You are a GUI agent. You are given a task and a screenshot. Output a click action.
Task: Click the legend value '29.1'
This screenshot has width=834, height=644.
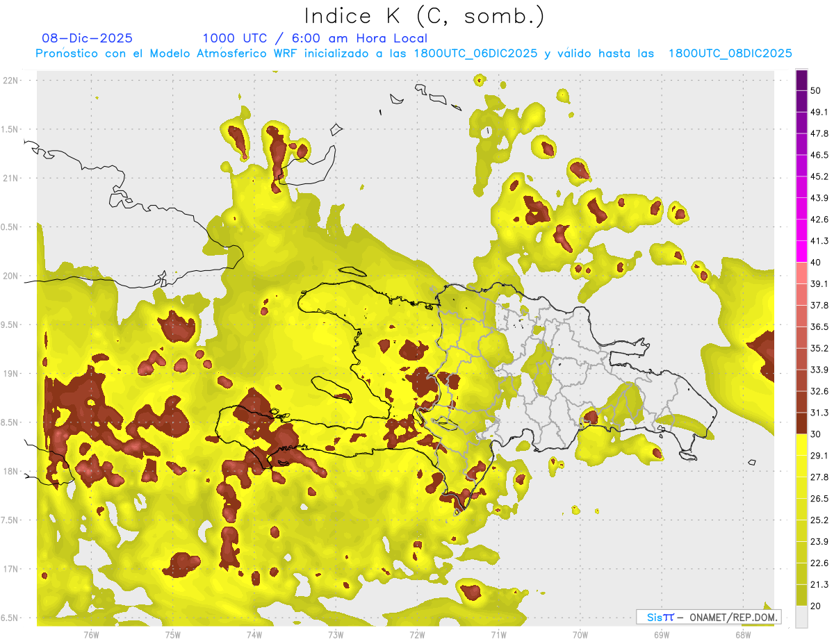click(x=819, y=455)
